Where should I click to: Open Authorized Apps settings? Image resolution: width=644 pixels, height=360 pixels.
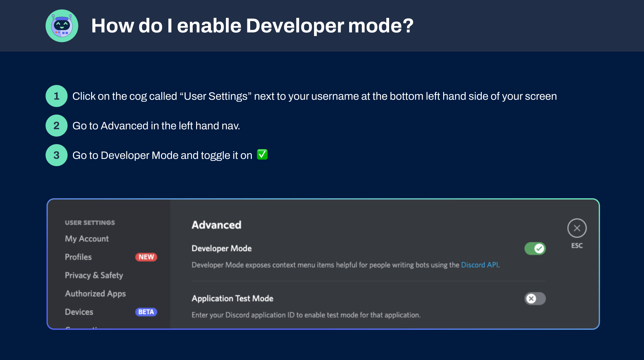(x=95, y=294)
